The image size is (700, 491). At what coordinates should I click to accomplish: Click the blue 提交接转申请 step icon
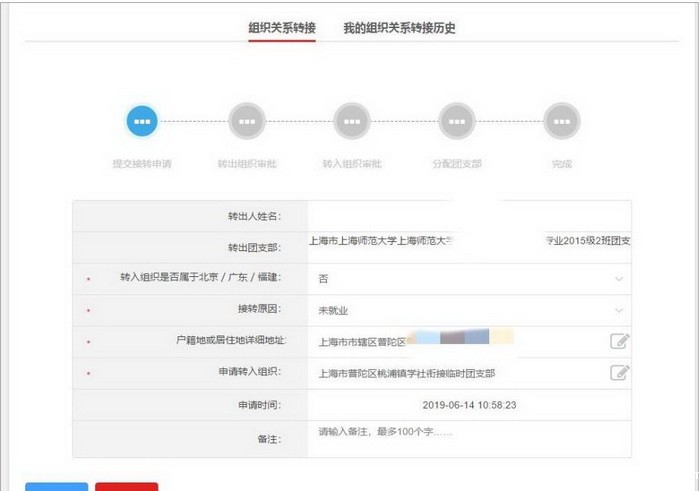tap(143, 121)
